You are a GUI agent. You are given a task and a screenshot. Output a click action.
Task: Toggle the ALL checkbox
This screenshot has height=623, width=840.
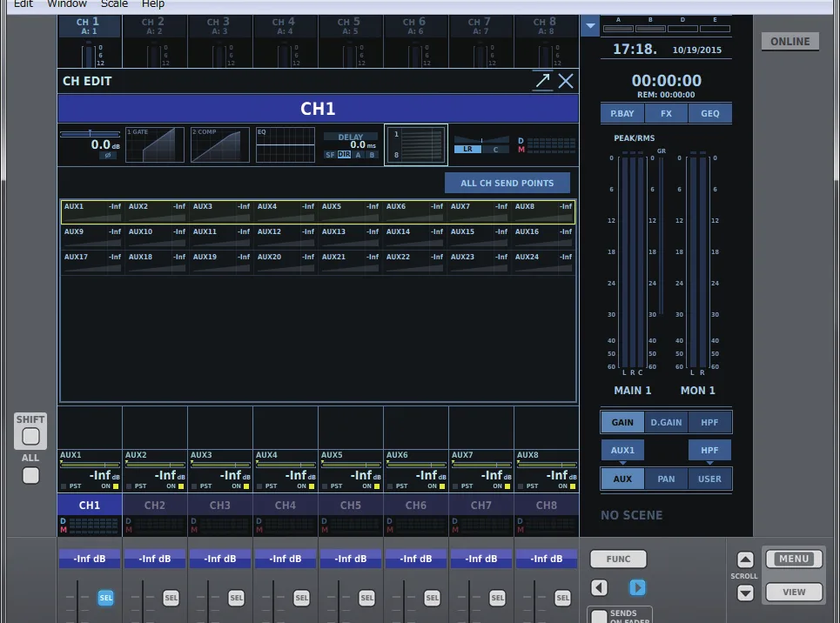[x=30, y=475]
